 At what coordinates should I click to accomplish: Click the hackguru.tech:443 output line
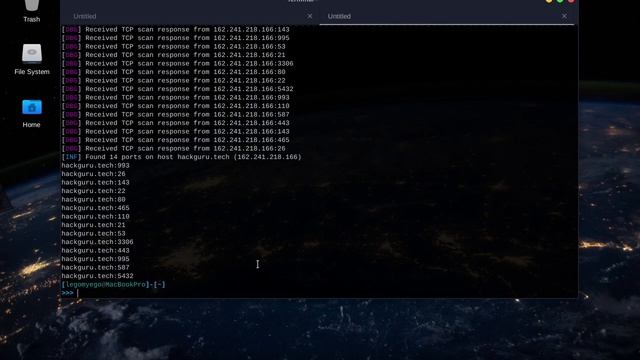(96, 251)
